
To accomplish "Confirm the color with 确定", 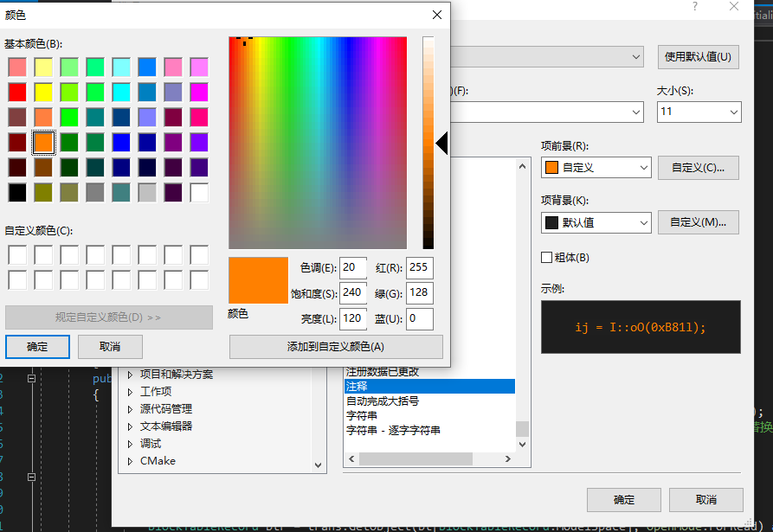I will click(x=37, y=346).
